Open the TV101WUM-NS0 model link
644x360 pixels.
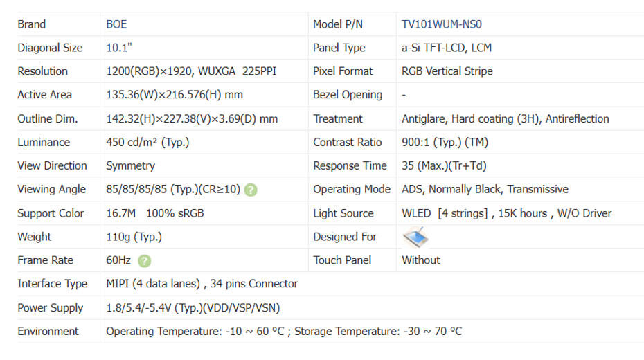tap(441, 24)
